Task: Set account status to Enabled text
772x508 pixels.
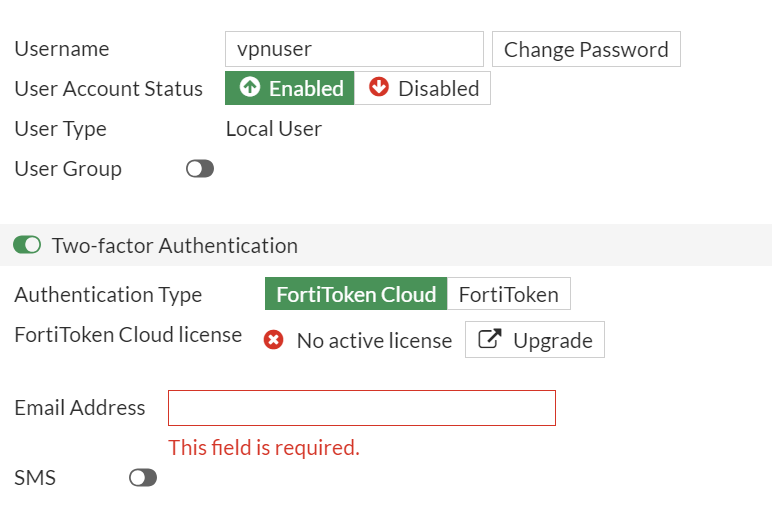Action: point(306,88)
